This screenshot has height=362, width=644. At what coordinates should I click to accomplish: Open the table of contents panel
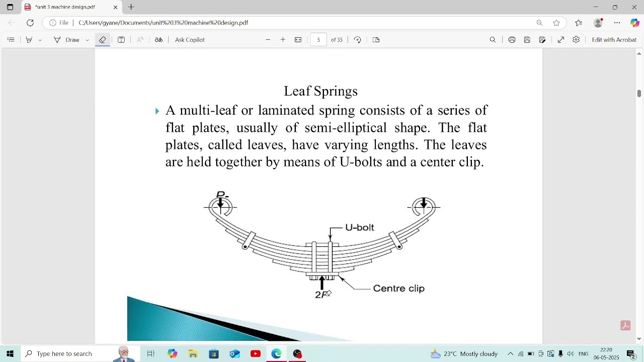point(11,40)
